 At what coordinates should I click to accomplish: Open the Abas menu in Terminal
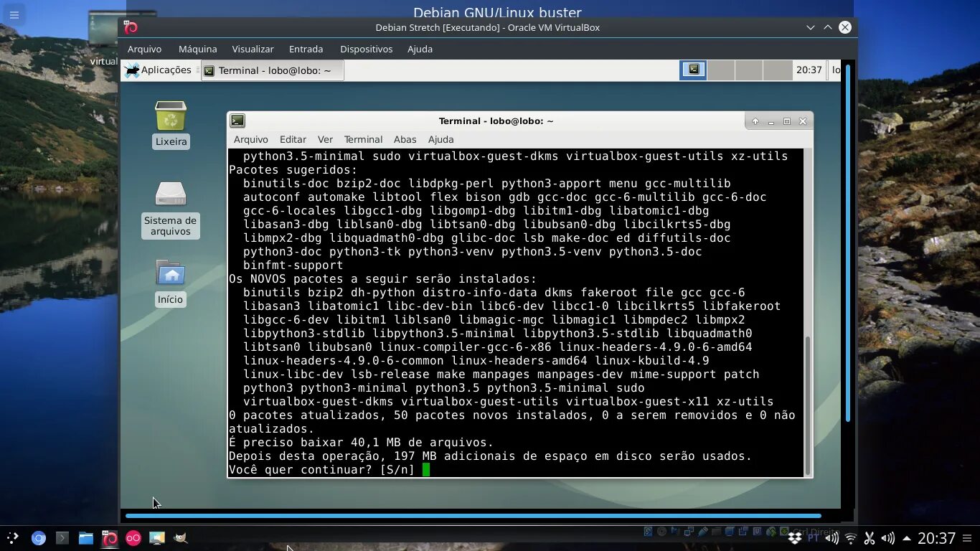pos(405,139)
